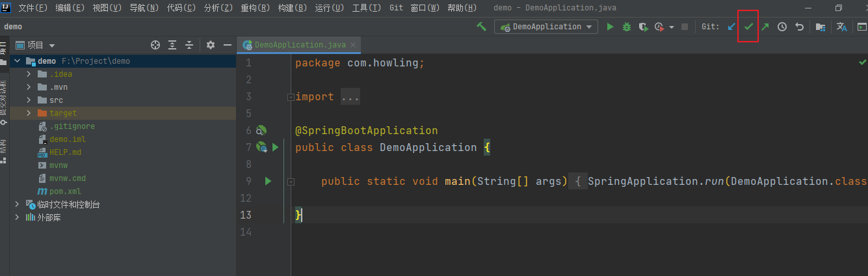The image size is (868, 276).
Task: Select pom.xml in the project tree
Action: tap(65, 191)
